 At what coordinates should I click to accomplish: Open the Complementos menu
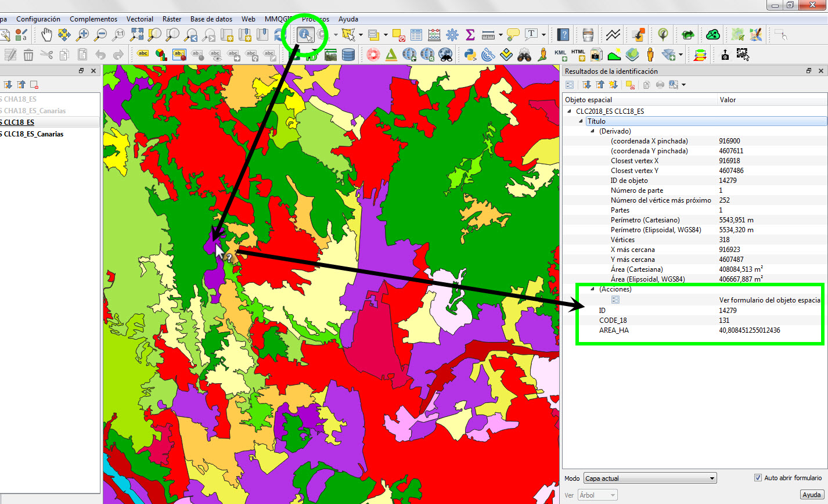[x=93, y=19]
